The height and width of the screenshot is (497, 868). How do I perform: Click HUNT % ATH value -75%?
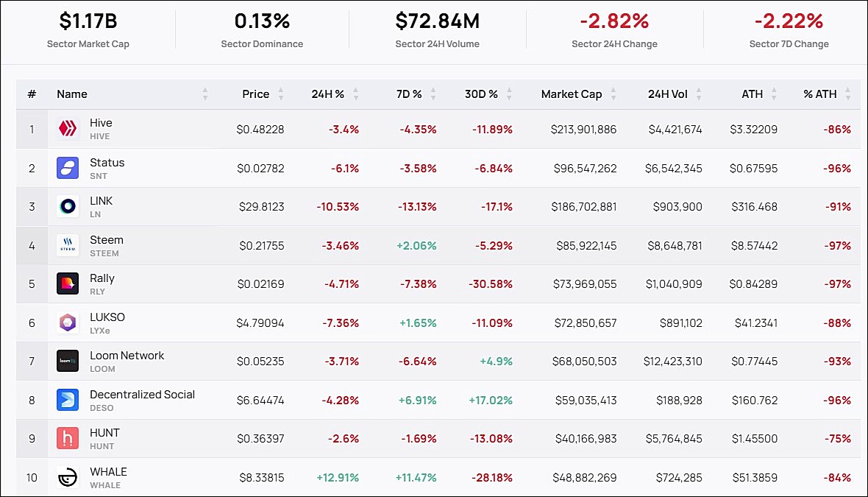tap(838, 438)
